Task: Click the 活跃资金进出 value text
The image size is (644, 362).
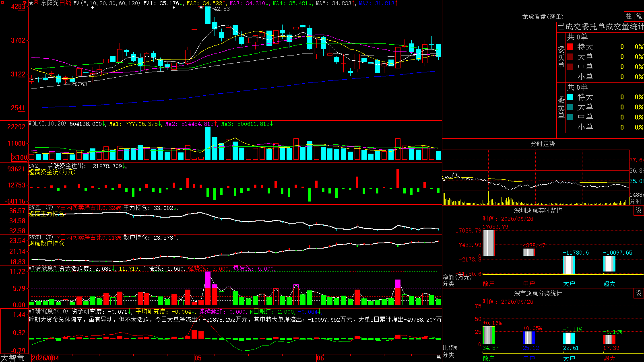Action: click(85, 166)
